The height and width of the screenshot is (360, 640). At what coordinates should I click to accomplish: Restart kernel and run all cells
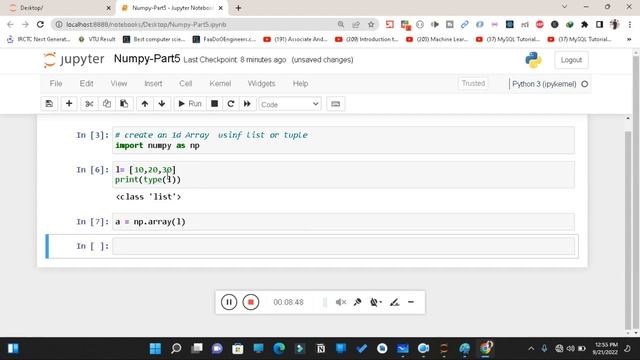click(x=247, y=104)
